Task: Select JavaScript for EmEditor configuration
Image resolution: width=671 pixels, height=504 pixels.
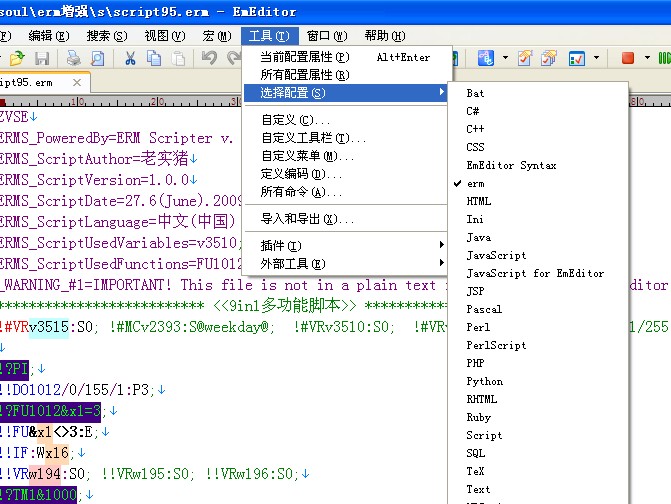Action: 538,273
